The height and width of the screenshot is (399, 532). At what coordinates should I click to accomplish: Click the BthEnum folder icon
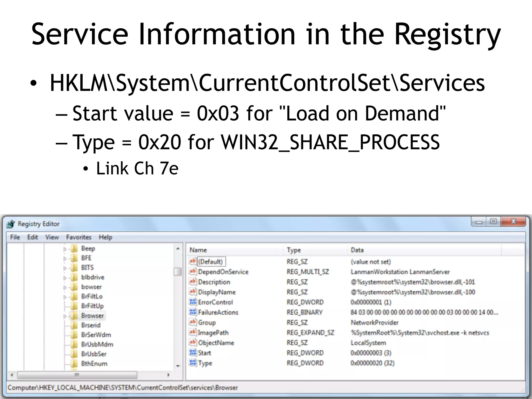74,364
